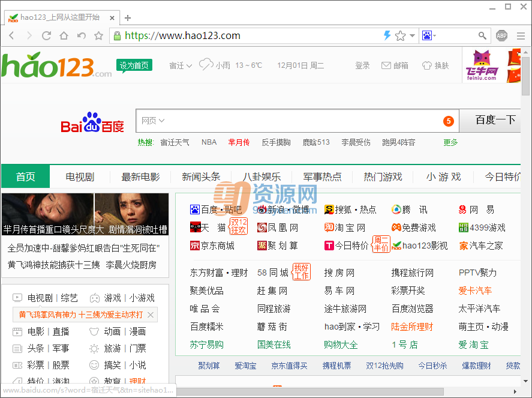Click the 电视剧 category link in left panel
The height and width of the screenshot is (398, 532).
click(40, 298)
